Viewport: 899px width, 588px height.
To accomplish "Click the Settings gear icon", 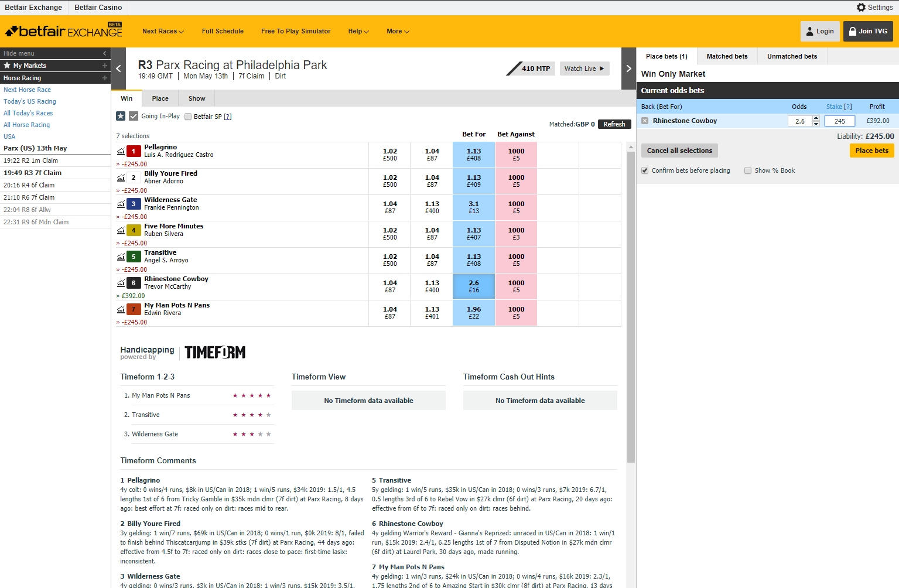I will pos(861,8).
